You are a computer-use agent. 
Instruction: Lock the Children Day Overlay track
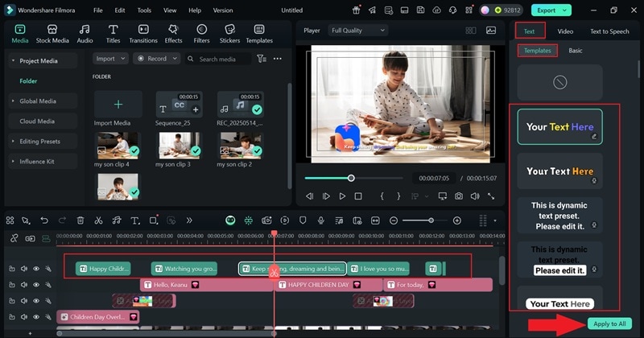point(12,317)
